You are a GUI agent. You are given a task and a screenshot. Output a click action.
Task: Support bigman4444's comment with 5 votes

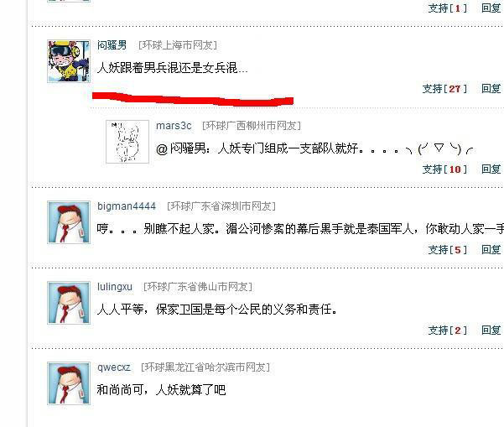448,249
